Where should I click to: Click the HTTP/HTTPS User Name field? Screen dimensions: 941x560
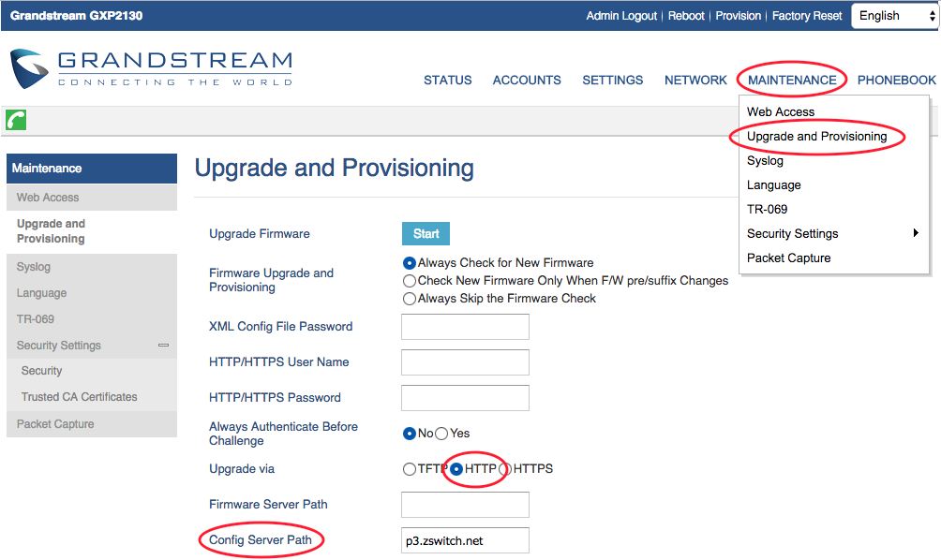[x=465, y=362]
